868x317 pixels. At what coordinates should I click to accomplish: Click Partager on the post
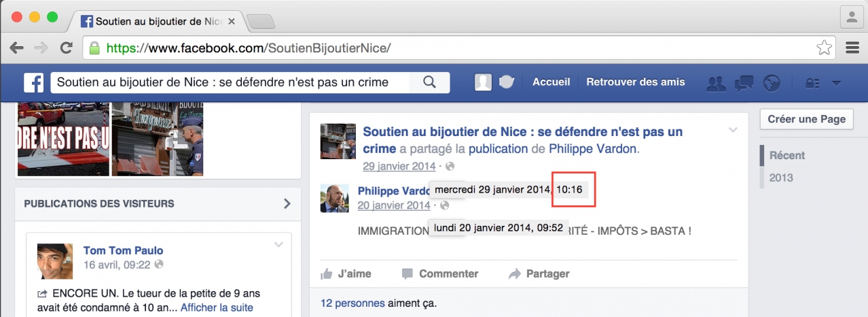coord(539,273)
